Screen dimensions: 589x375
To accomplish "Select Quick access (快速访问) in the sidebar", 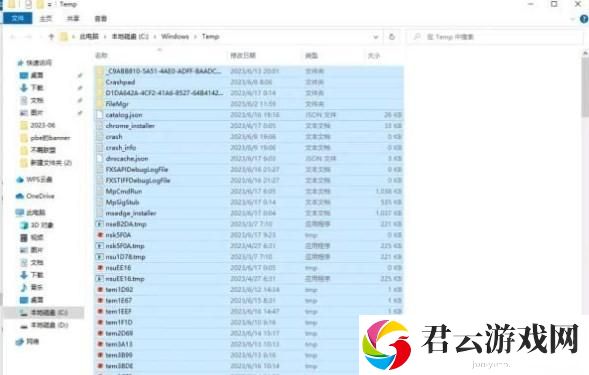I will pyautogui.click(x=39, y=62).
